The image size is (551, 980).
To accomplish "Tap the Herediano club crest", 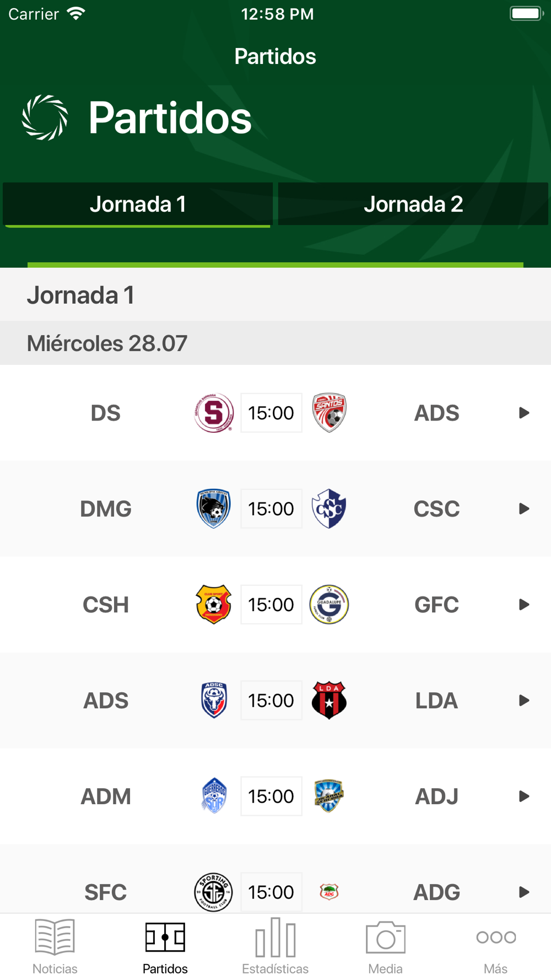I will click(x=214, y=605).
